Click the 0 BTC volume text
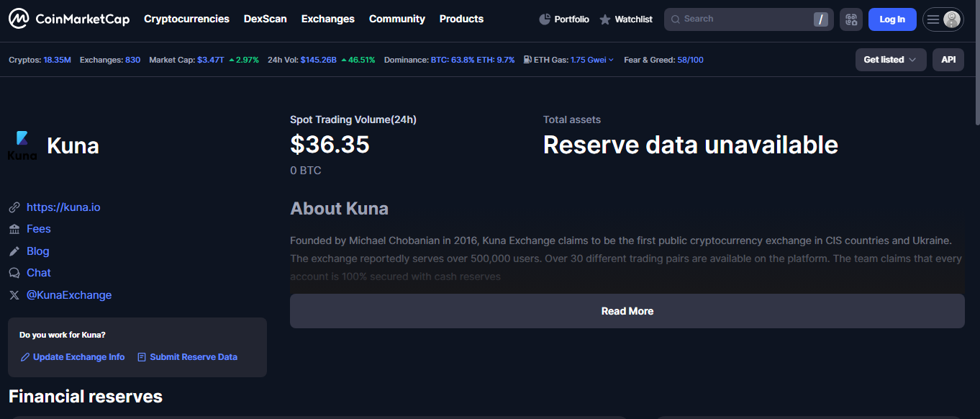This screenshot has height=419, width=980. 306,171
